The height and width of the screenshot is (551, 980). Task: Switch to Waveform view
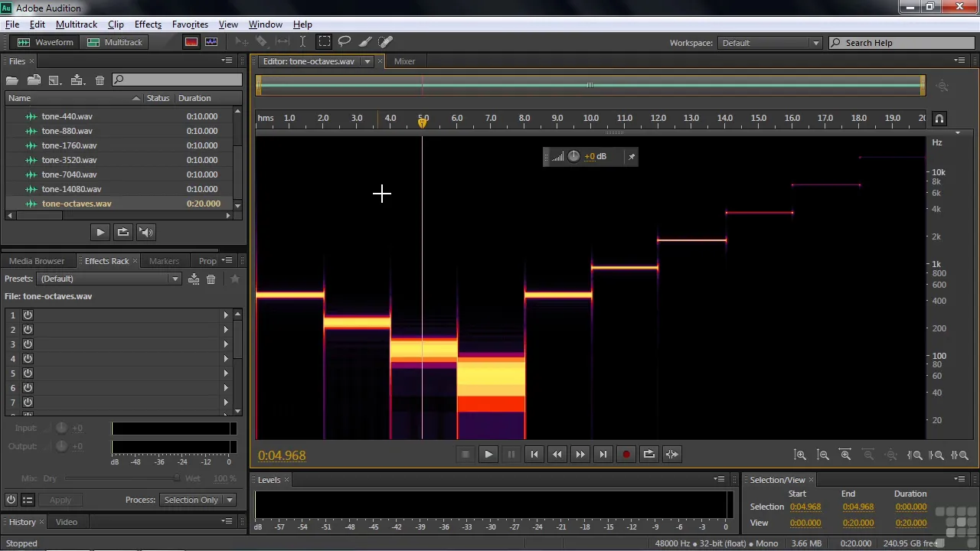[x=45, y=42]
